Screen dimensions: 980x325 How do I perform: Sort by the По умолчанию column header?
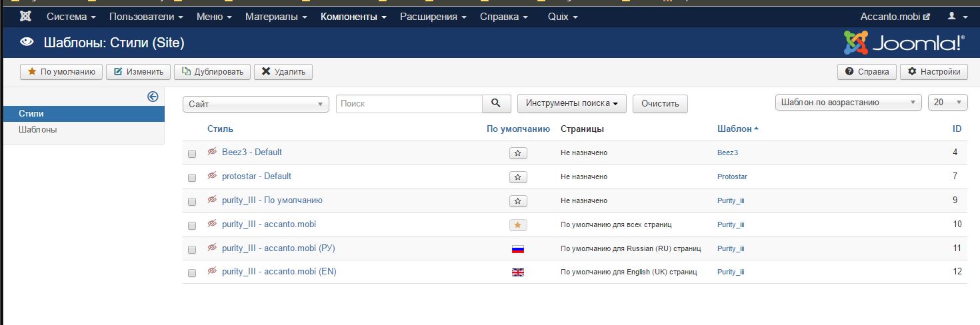coord(518,129)
